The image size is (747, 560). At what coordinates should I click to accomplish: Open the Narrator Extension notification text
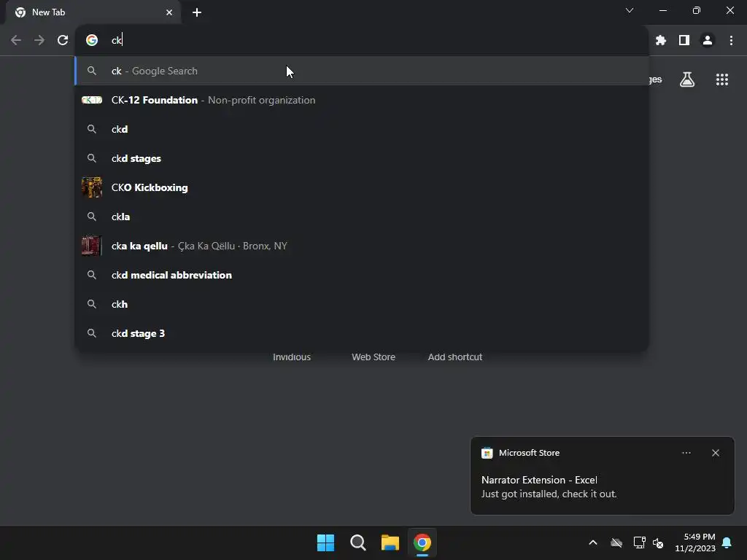point(549,486)
